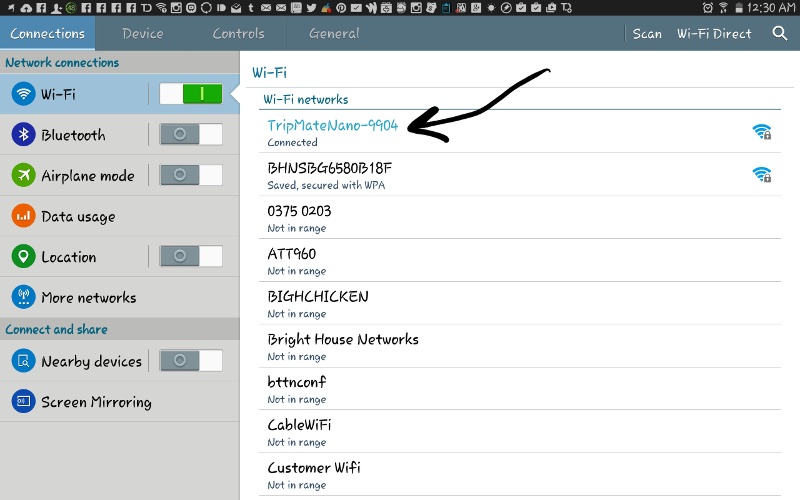Switch to the Device tab
The image size is (800, 500).
click(143, 33)
